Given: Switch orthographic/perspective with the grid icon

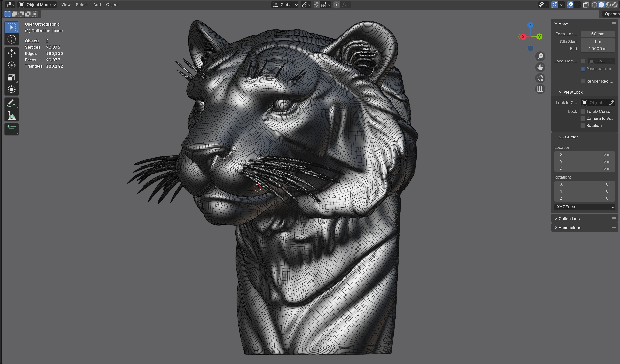Looking at the screenshot, I should pos(540,89).
